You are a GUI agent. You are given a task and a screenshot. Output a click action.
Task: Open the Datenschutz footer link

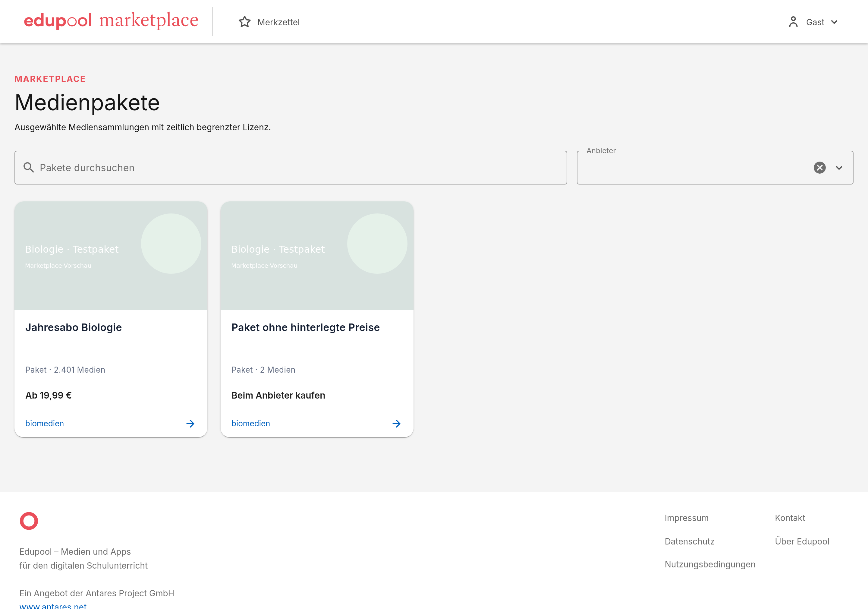point(690,541)
